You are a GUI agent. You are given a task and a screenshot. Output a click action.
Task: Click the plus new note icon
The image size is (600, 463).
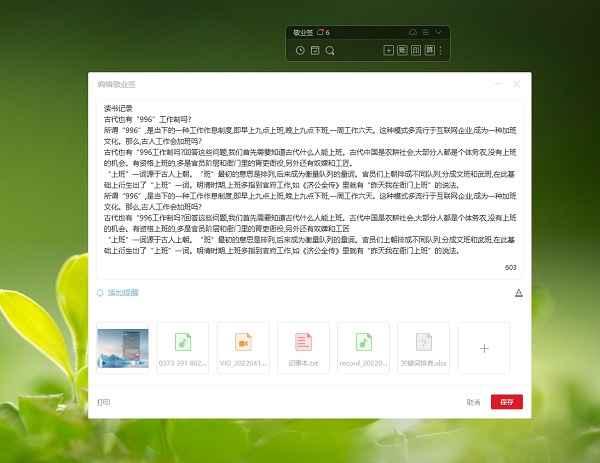click(388, 50)
